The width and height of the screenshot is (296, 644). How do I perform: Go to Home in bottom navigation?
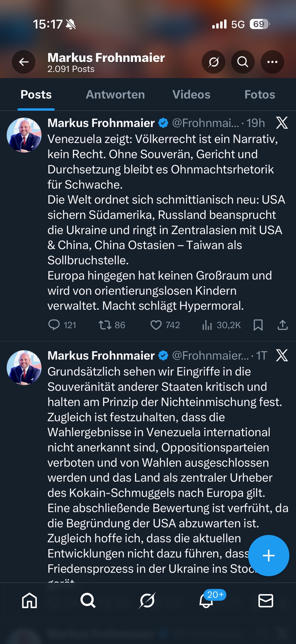click(30, 601)
